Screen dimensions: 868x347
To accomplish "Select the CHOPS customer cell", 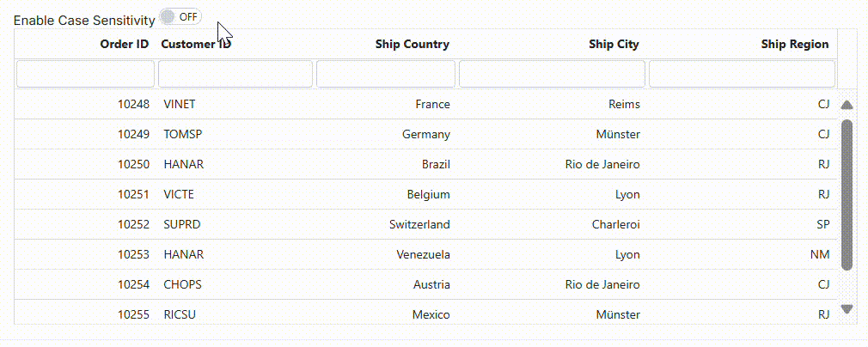I will 182,285.
